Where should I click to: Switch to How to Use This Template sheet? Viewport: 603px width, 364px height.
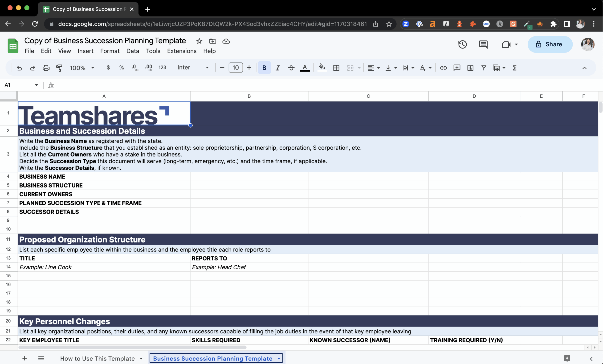point(98,358)
